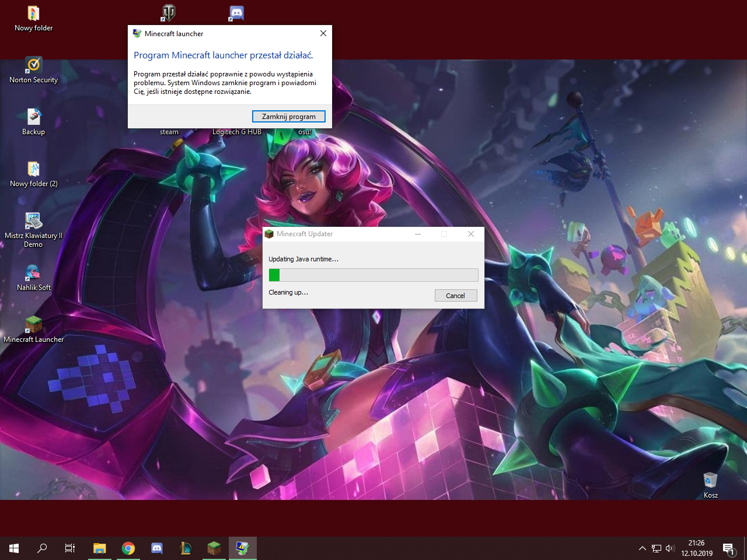Click the 'Updating Java runtime...' text
The width and height of the screenshot is (747, 560).
[x=303, y=259]
